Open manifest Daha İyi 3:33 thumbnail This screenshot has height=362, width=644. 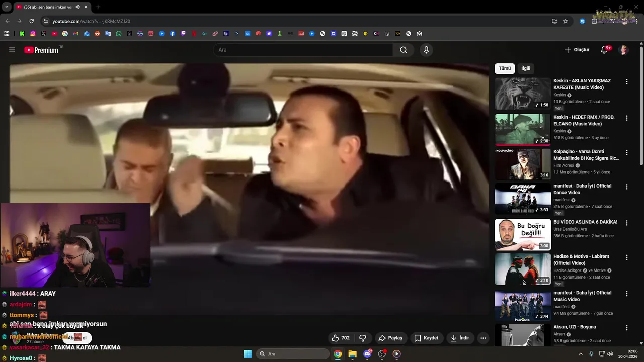[x=523, y=198]
